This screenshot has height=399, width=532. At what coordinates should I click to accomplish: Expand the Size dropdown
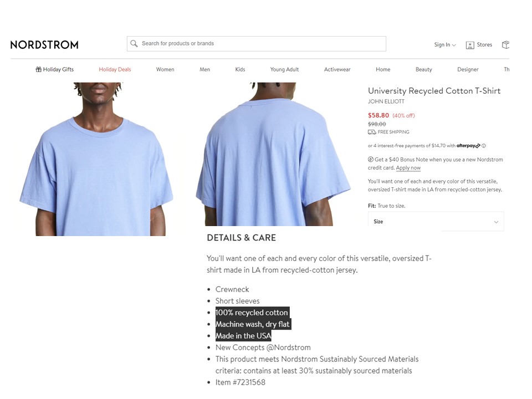pos(436,222)
